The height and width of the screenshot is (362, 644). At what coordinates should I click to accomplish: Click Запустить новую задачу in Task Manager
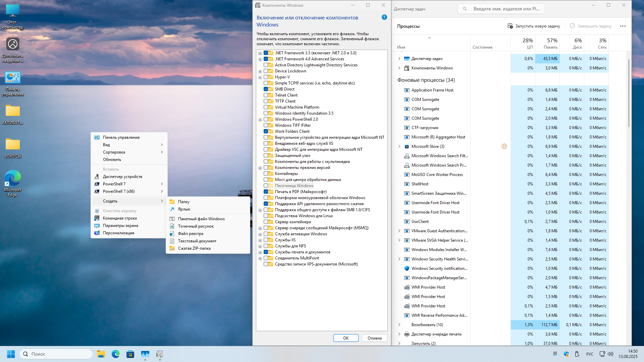point(534,26)
